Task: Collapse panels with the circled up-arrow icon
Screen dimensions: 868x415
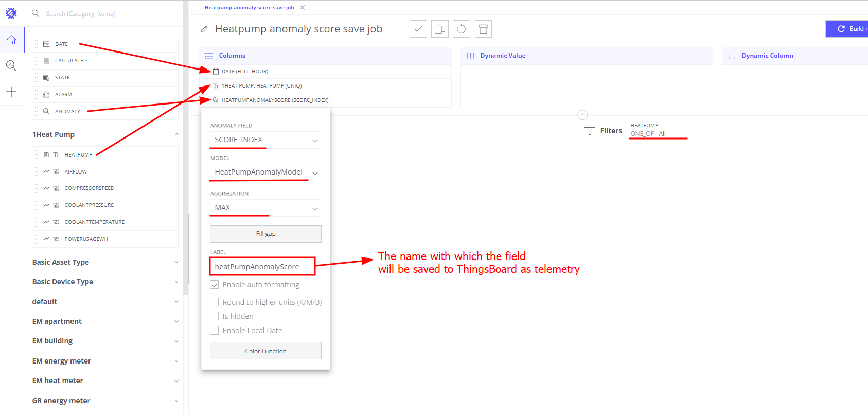Action: coord(582,115)
